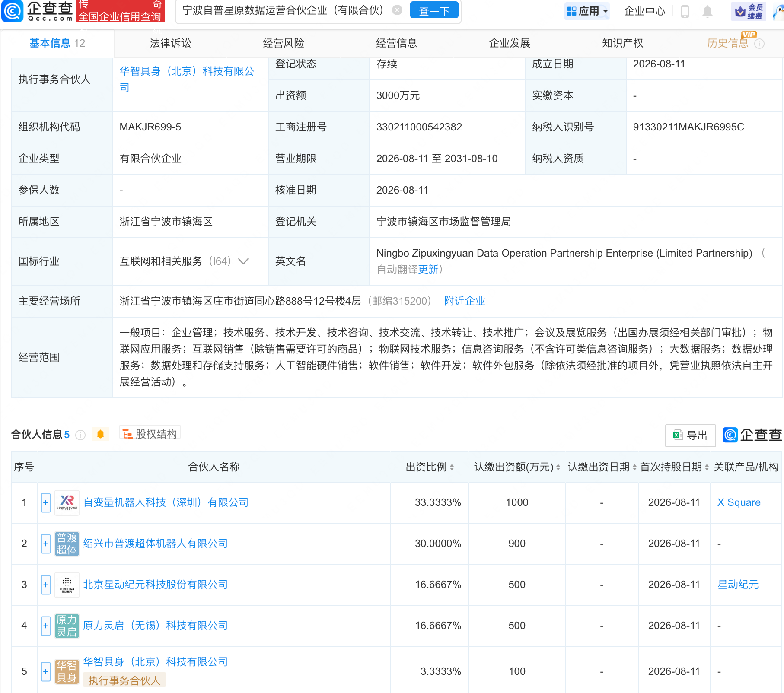This screenshot has width=784, height=693.
Task: Select the registration number 330211000542382
Action: (419, 127)
